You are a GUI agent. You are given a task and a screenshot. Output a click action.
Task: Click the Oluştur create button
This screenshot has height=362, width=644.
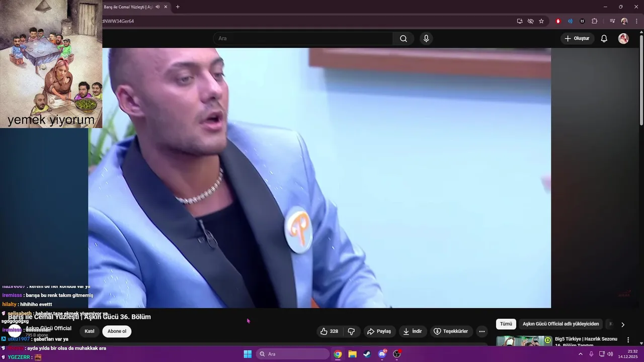point(577,39)
